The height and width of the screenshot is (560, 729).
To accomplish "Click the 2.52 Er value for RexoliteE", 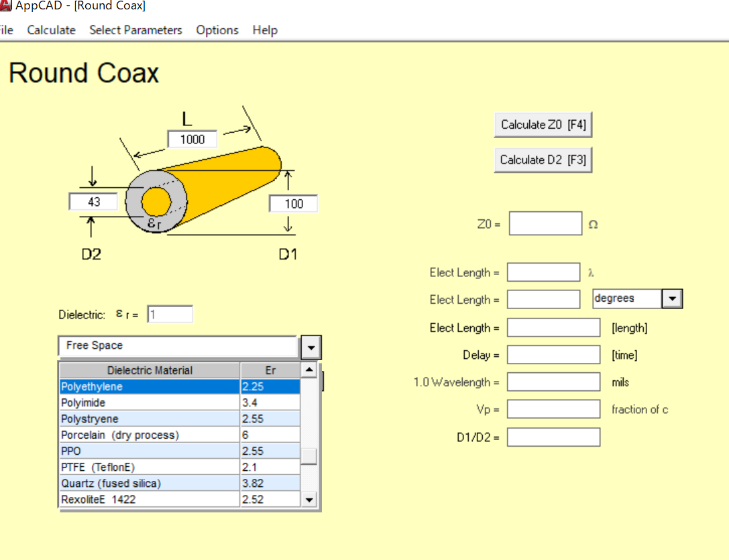I will tap(270, 500).
